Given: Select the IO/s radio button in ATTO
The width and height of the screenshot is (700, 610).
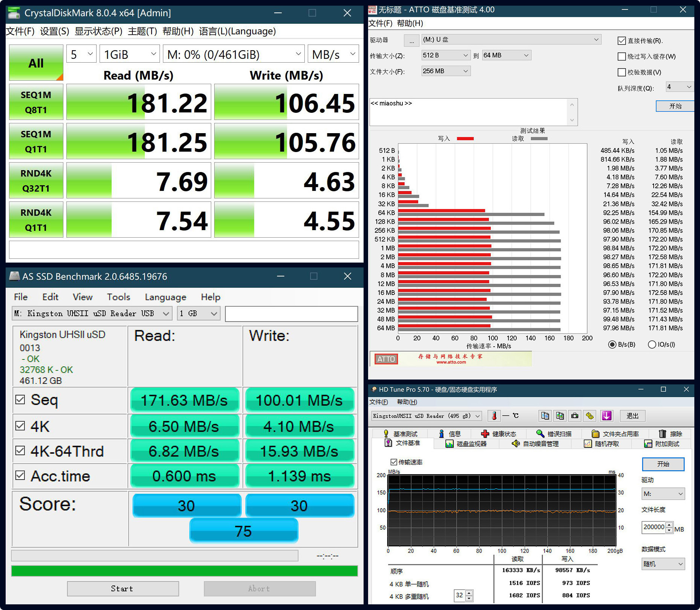Looking at the screenshot, I should click(x=652, y=344).
